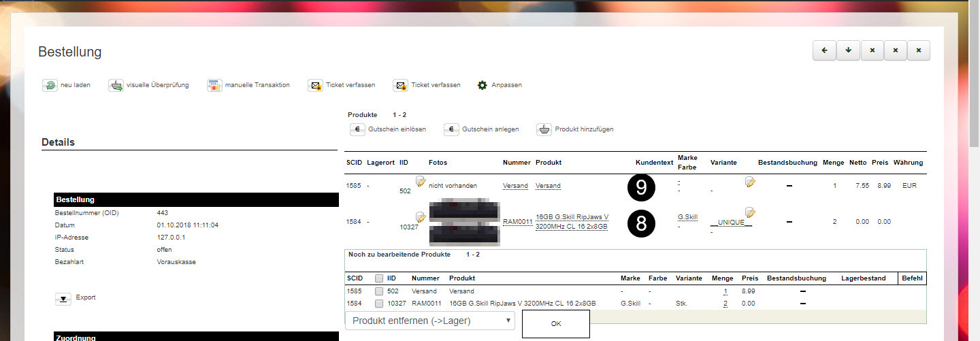
Task: Open visuelle Überprüfung from the toolbar
Action: (x=116, y=86)
